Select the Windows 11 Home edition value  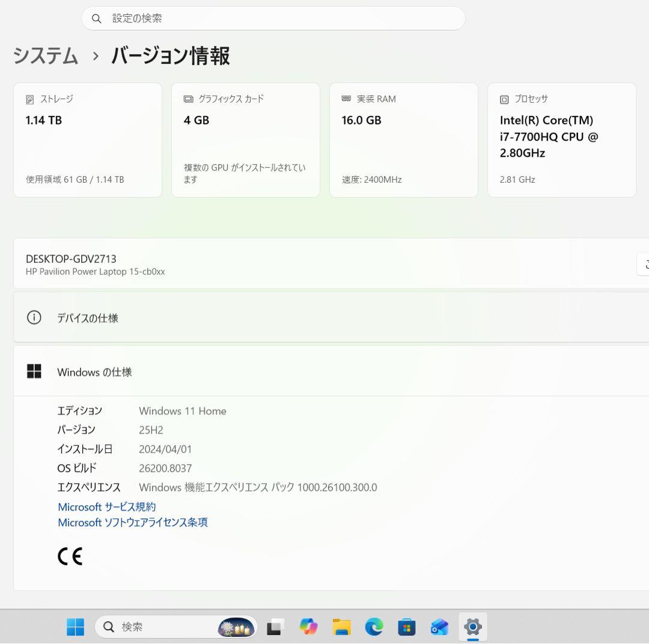coord(183,411)
